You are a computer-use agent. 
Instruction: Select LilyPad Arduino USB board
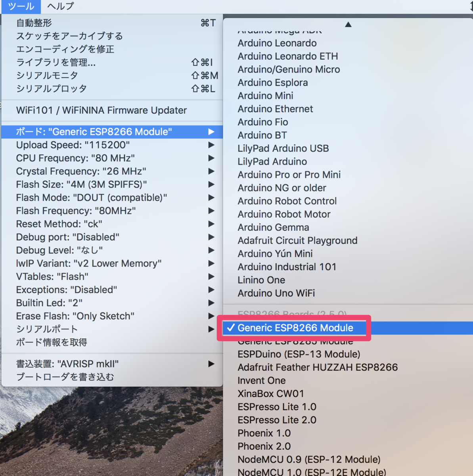point(348,148)
